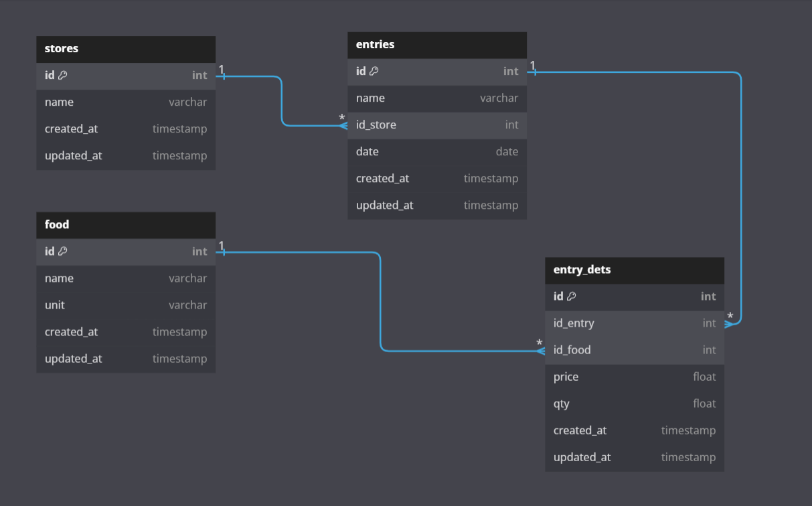Select the unit field of food
Screen dimensions: 812x506
125,305
